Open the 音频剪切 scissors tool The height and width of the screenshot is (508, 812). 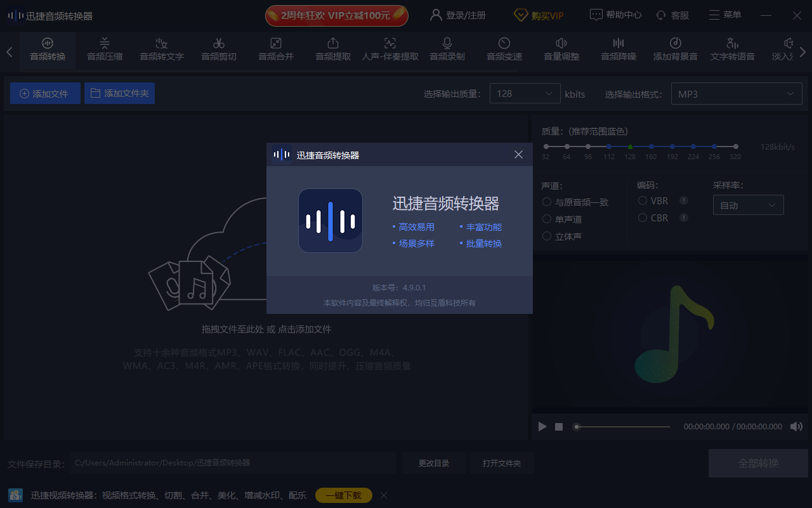click(x=219, y=50)
